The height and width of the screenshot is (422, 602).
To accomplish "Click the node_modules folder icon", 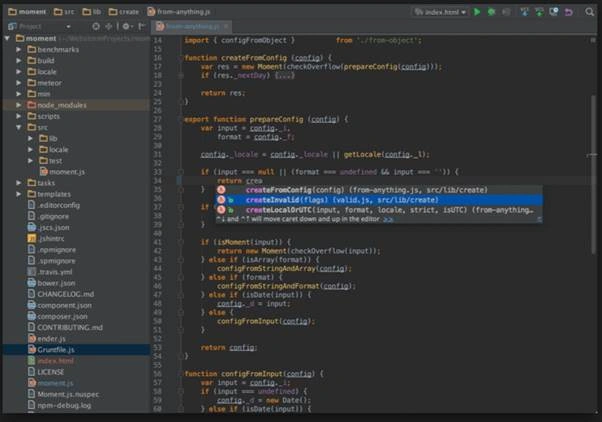I will [31, 105].
